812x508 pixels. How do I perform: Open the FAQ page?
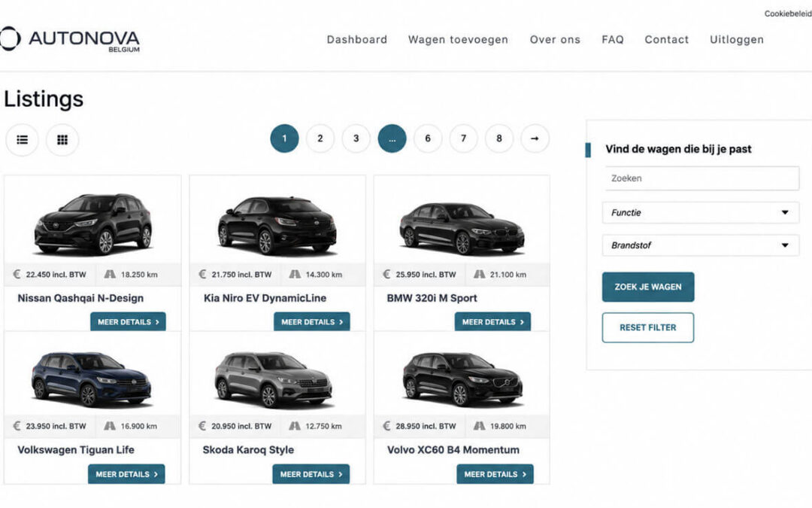(x=613, y=40)
